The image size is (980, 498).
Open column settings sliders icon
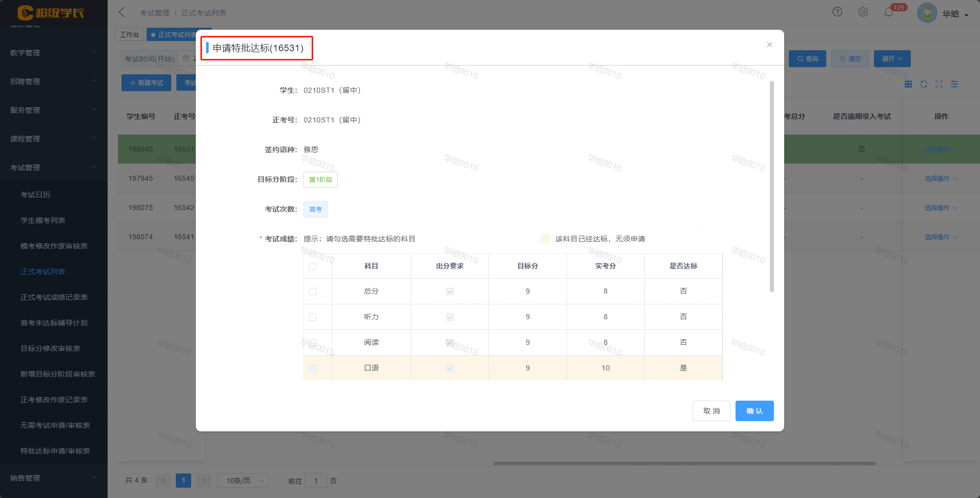point(954,84)
